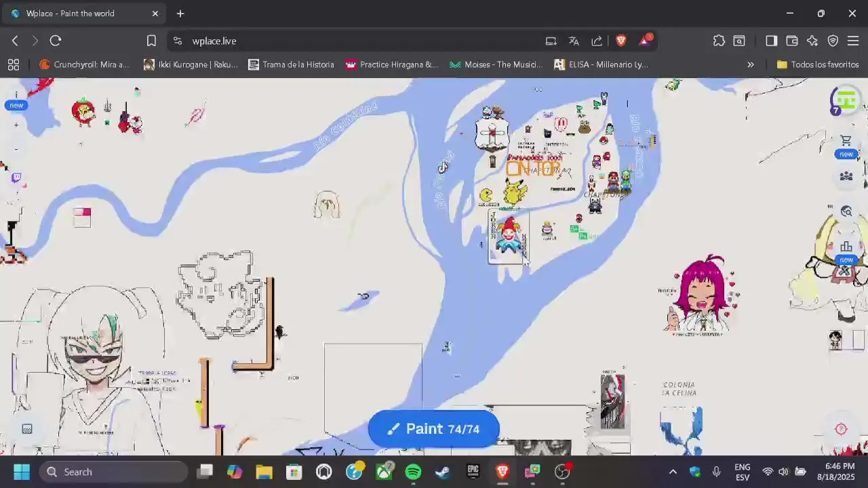Open ELISA - Millenario bookmark

[x=601, y=64]
